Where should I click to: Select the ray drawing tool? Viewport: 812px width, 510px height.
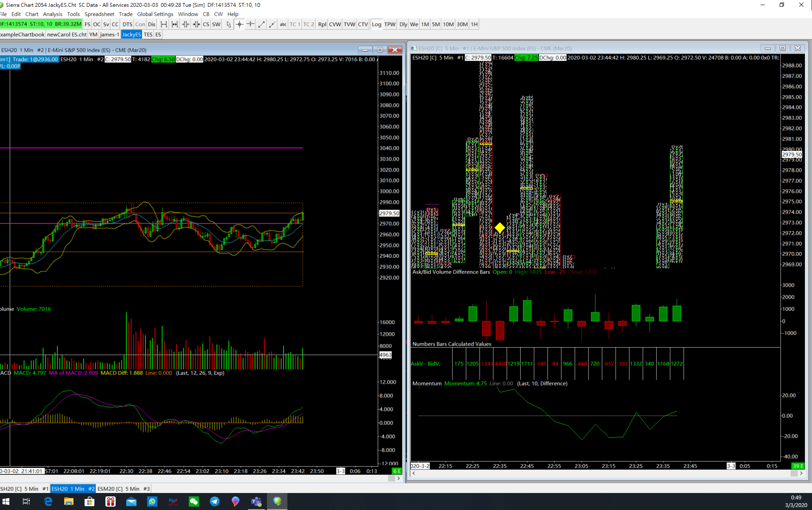click(x=272, y=24)
